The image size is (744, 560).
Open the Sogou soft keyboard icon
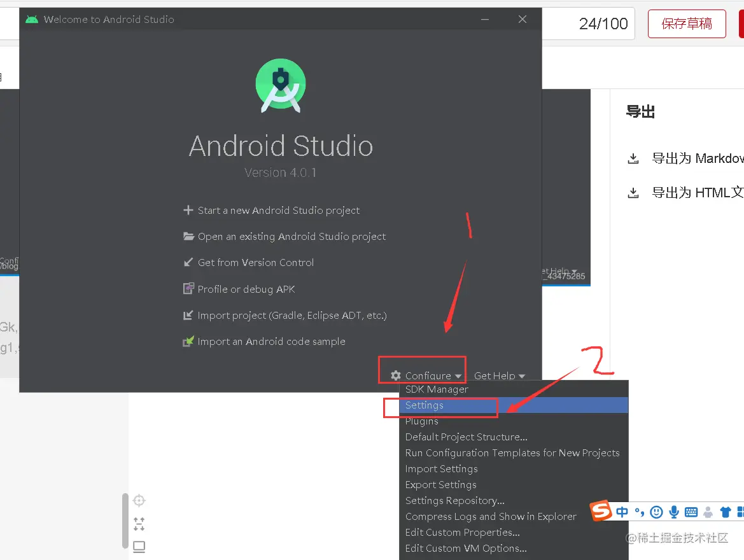click(691, 512)
